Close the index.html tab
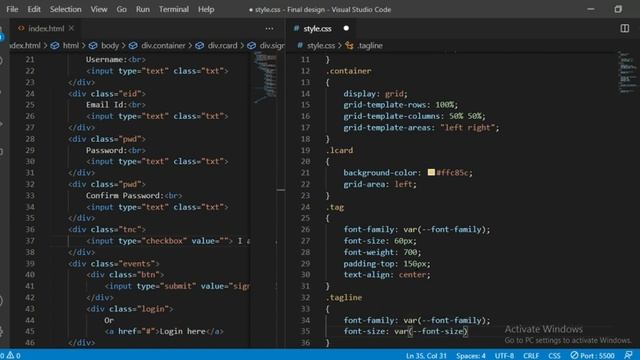The height and width of the screenshot is (360, 640). pyautogui.click(x=71, y=28)
